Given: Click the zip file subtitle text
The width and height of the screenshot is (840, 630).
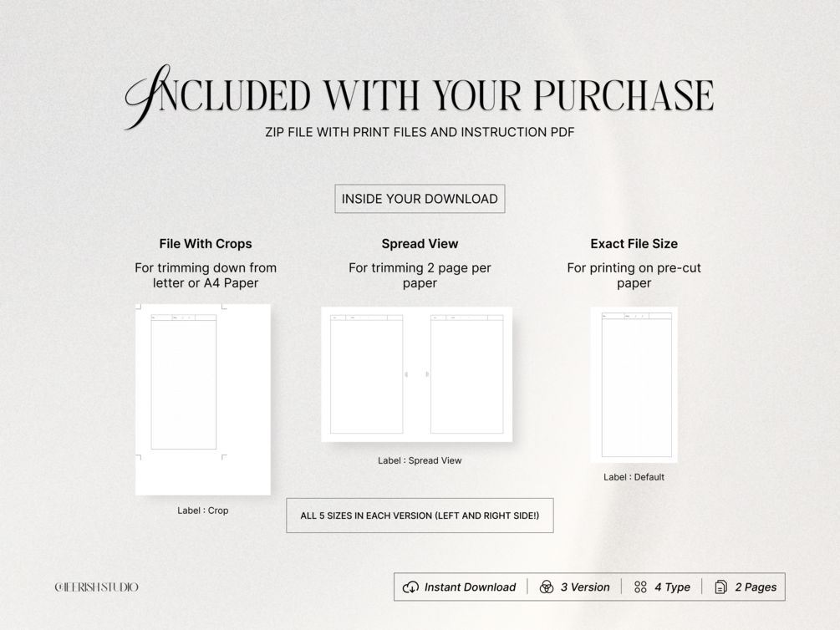Looking at the screenshot, I should coord(420,132).
